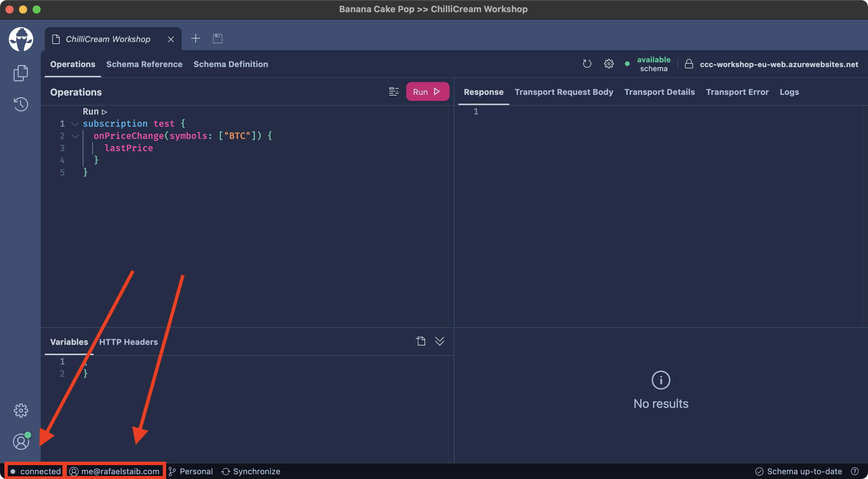868x479 pixels.
Task: Open the user account sidebar icon
Action: (21, 442)
